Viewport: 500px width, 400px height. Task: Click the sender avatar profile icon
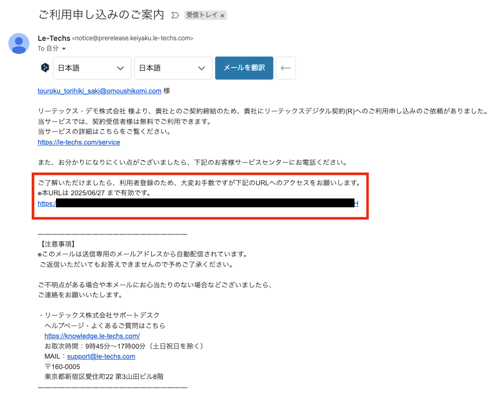(19, 43)
